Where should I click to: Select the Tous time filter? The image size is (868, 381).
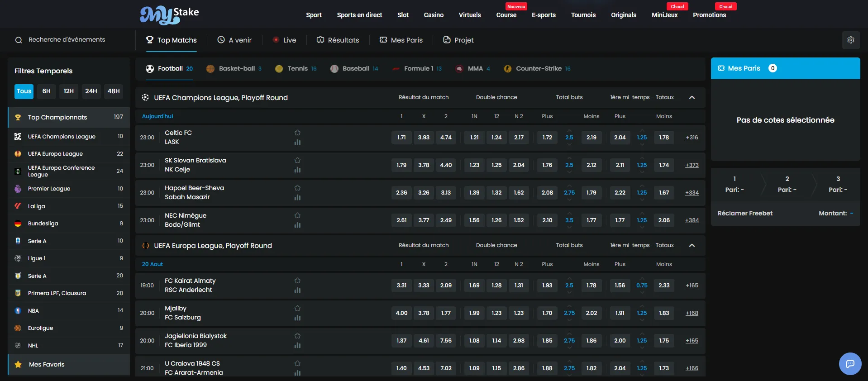(x=24, y=91)
